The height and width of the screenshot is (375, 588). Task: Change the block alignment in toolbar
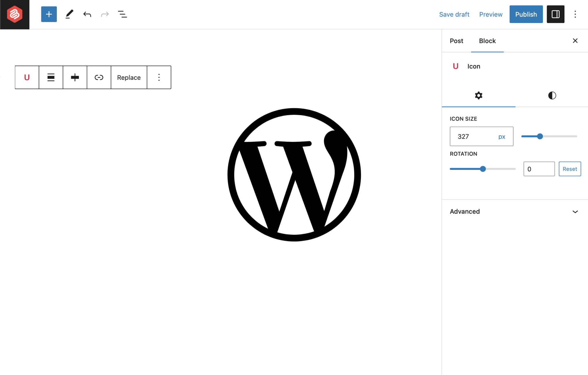point(51,77)
